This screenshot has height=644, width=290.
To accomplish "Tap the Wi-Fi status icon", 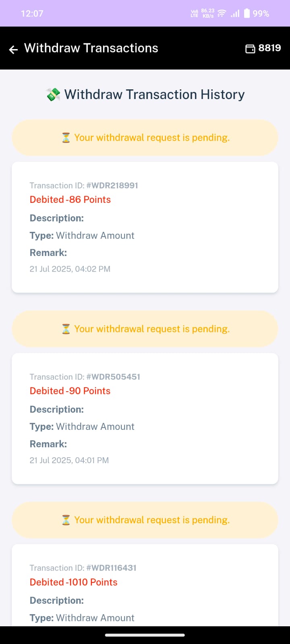I will coord(222,14).
